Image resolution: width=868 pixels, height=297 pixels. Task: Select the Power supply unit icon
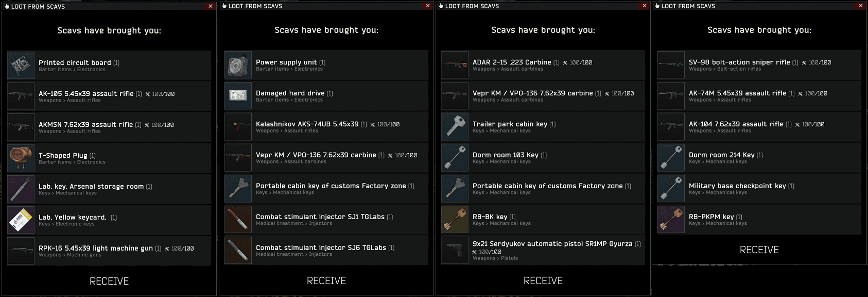click(238, 65)
